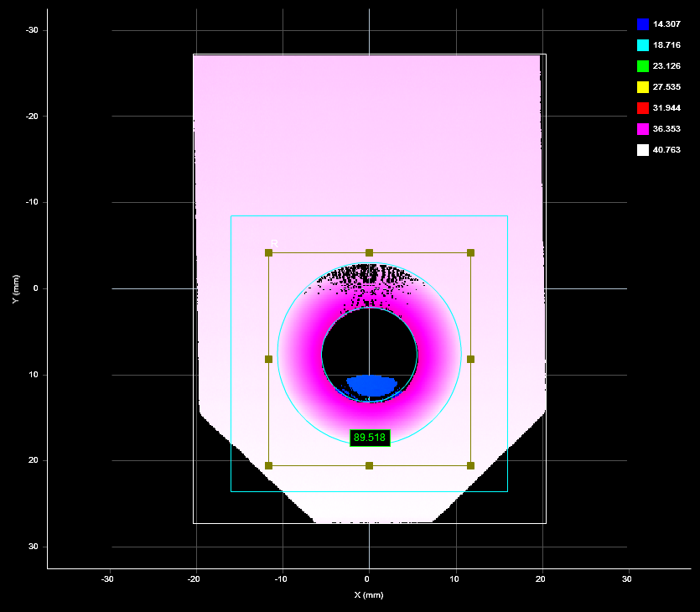Screen dimensions: 700x612
Task: Click the 14.307 legend value text
Action: [x=666, y=24]
